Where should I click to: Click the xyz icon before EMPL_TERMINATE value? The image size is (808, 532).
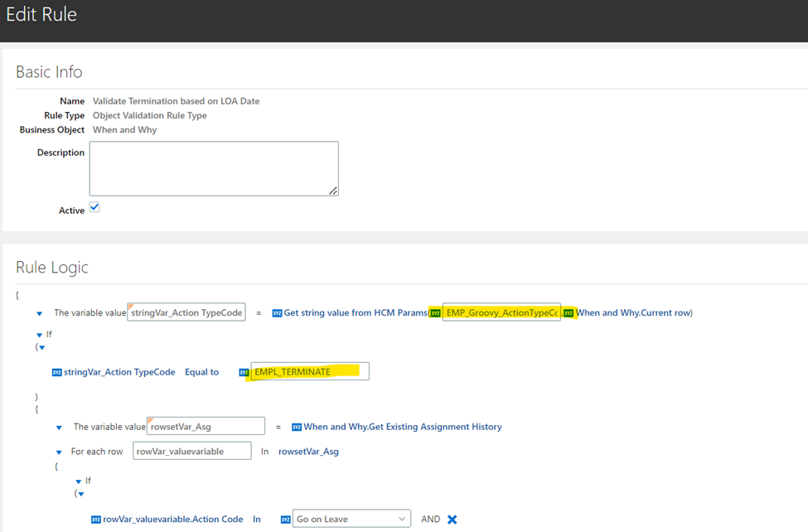pos(244,371)
